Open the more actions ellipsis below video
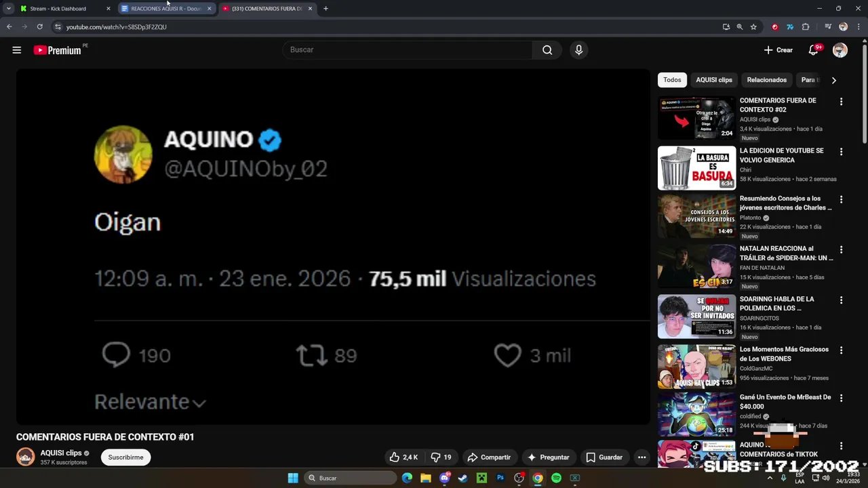Image resolution: width=868 pixels, height=488 pixels. [642, 457]
